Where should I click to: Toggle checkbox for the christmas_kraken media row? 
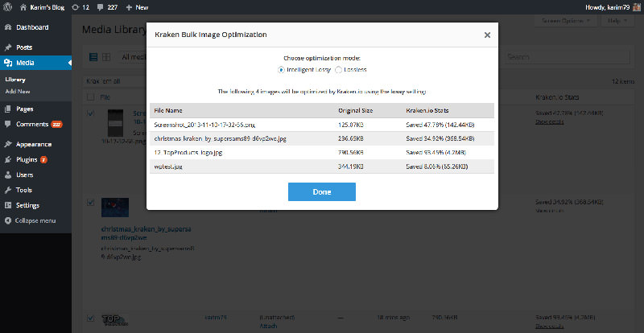coord(90,202)
